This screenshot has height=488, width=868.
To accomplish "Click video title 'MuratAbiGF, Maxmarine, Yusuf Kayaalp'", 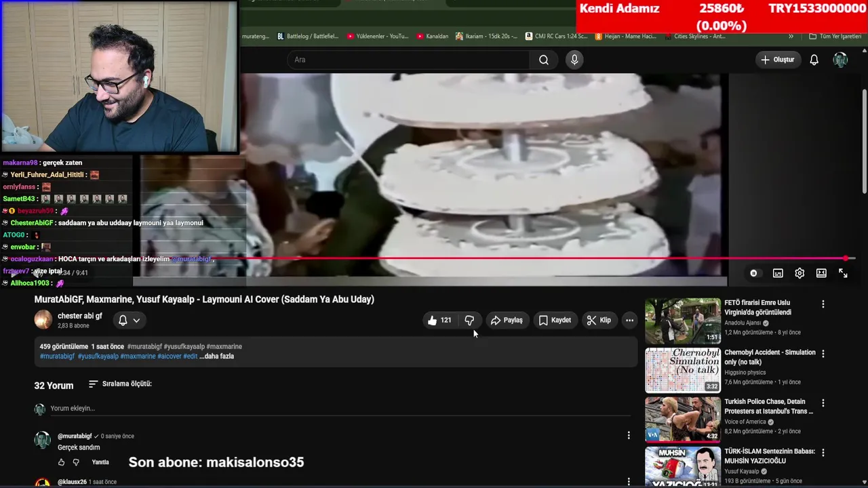I will [204, 299].
